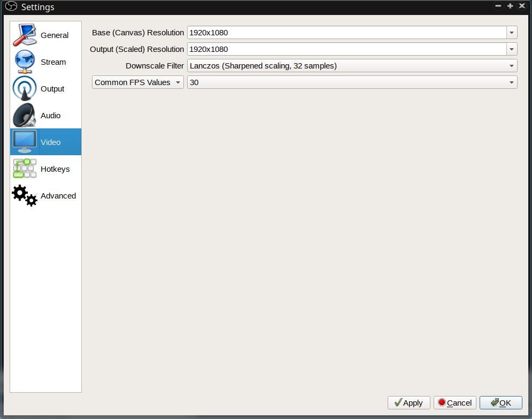Click the Audio speaker icon
The width and height of the screenshot is (532, 419).
(x=25, y=116)
